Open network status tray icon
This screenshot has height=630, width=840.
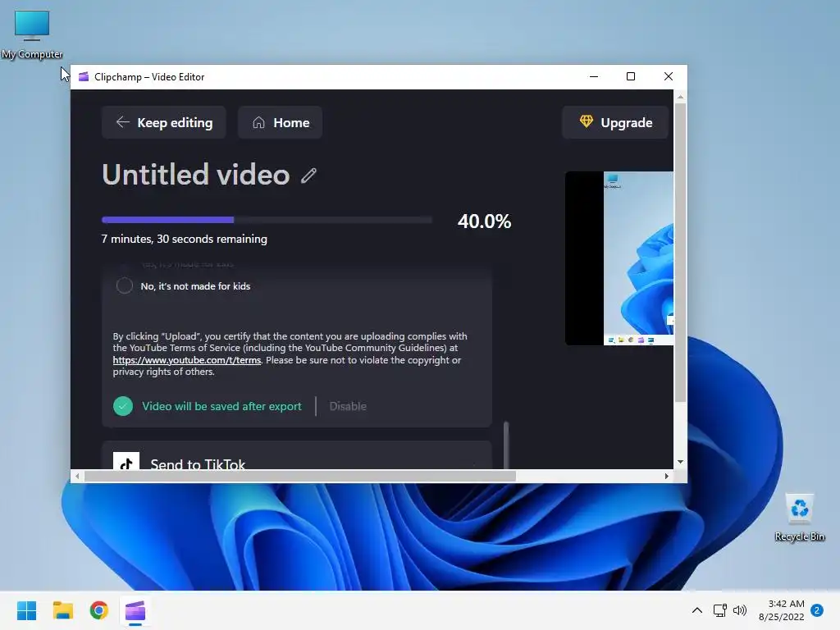pos(720,610)
